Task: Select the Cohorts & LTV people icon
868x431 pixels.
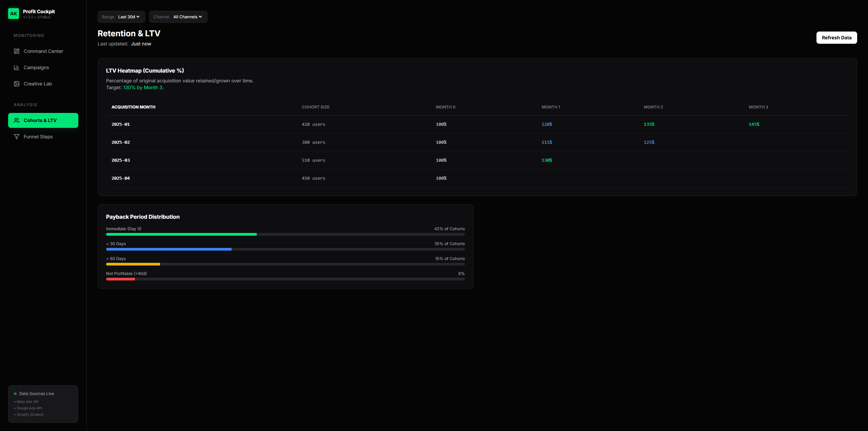Action: 17,120
